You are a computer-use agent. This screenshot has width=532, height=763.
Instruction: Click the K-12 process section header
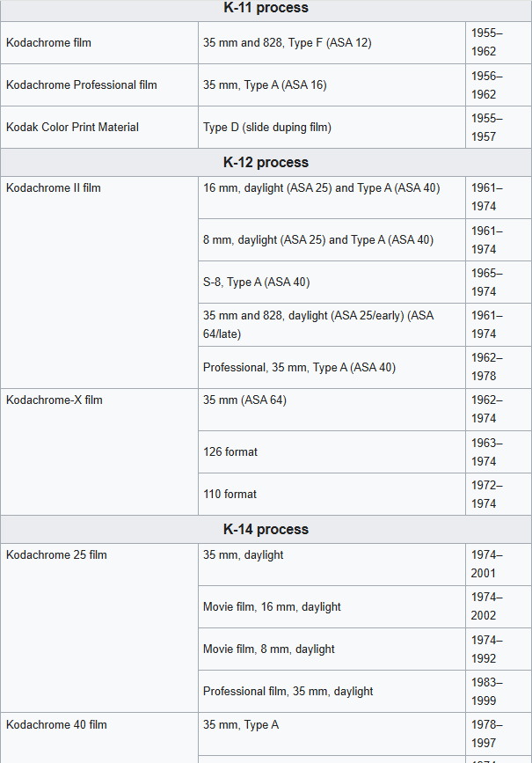coord(266,162)
